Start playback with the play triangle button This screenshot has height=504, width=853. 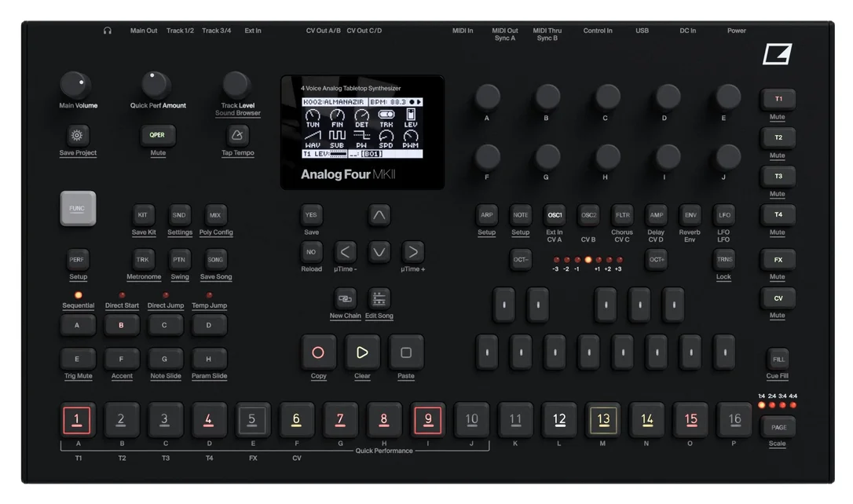(362, 352)
